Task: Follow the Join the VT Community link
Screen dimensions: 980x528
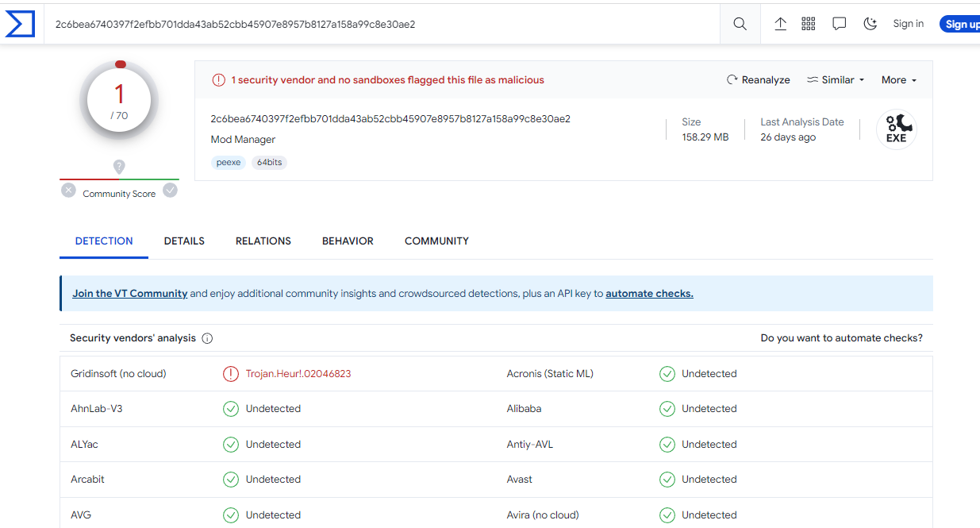Action: click(130, 294)
